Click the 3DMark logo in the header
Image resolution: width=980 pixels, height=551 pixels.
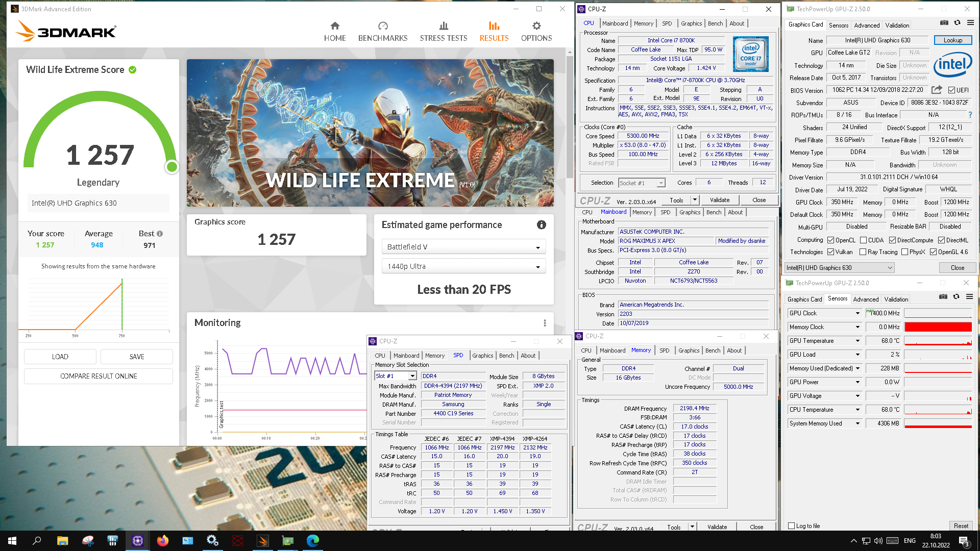pos(66,31)
